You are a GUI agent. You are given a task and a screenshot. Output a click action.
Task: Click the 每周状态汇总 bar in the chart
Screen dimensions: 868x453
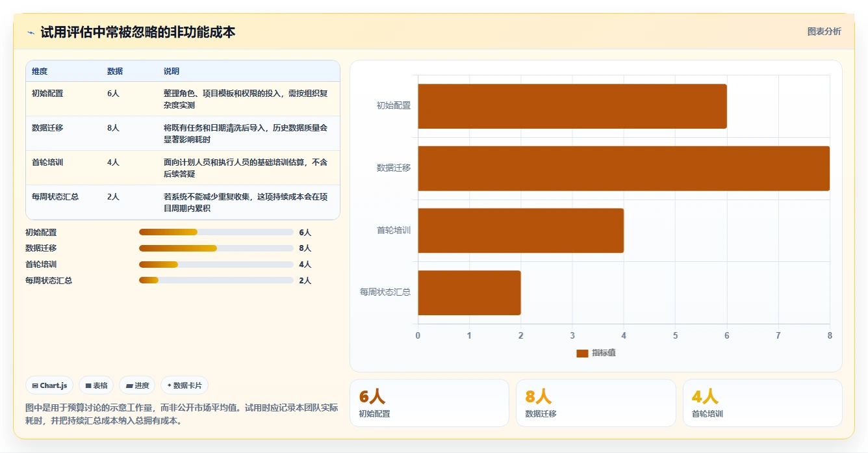pos(469,293)
